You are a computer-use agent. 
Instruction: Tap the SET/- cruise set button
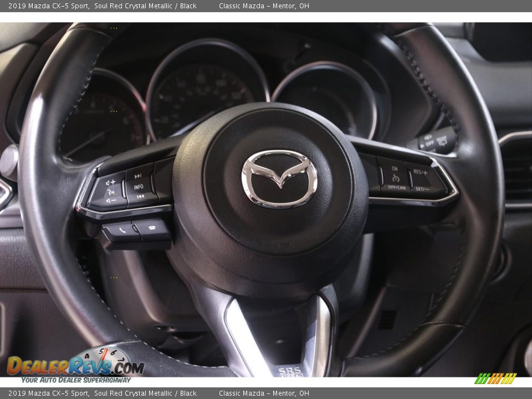tap(422, 189)
